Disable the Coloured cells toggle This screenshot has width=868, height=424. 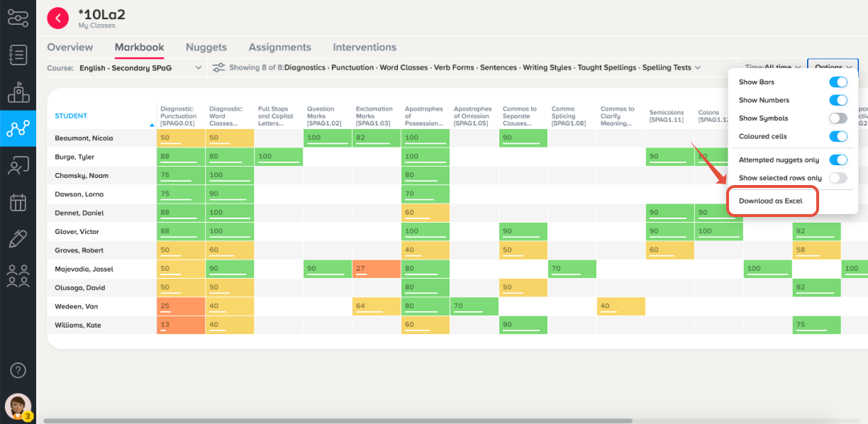click(838, 136)
